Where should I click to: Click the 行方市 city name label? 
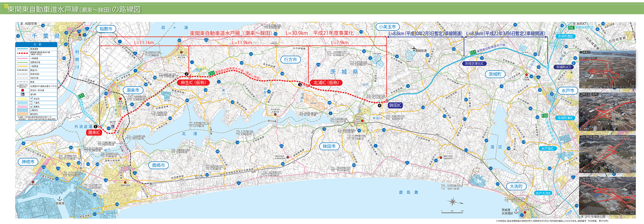[290, 60]
